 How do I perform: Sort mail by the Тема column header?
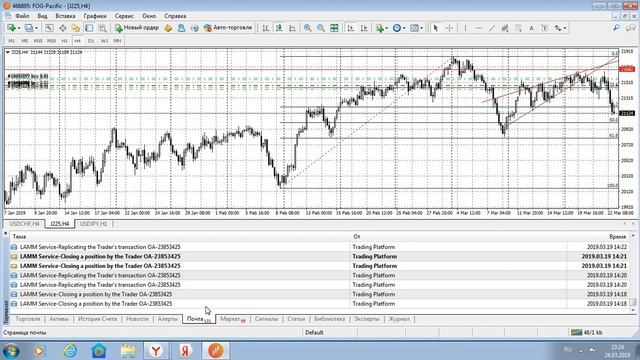19,237
